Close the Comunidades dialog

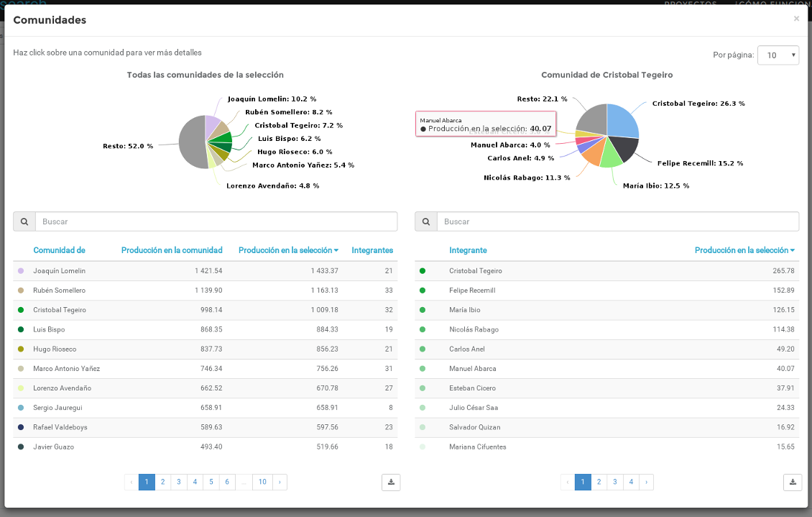click(796, 19)
